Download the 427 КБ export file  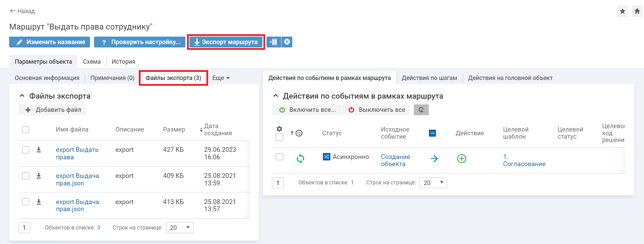pos(39,149)
